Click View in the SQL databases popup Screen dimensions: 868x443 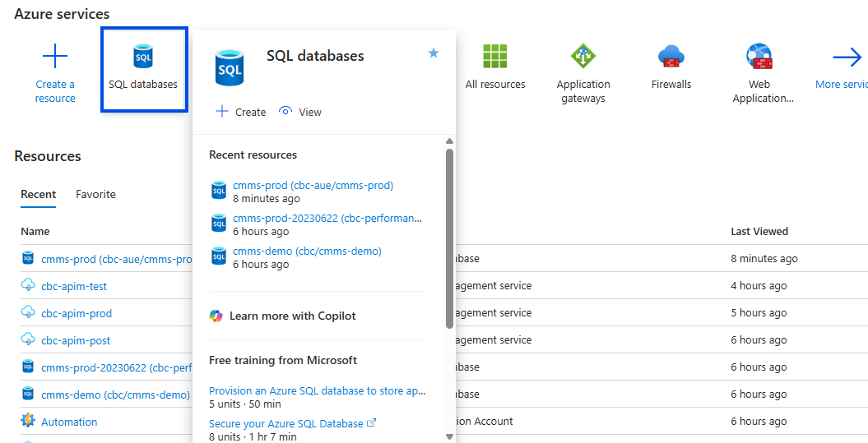click(300, 112)
